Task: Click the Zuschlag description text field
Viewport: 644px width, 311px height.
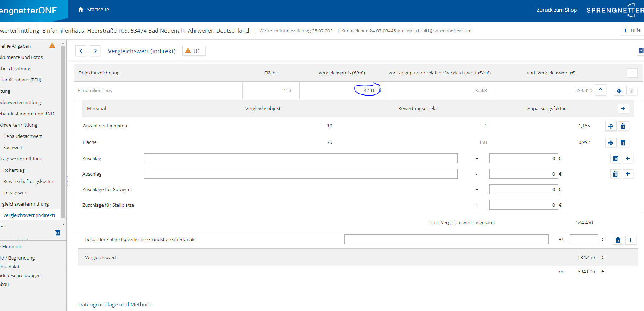Action: point(300,159)
